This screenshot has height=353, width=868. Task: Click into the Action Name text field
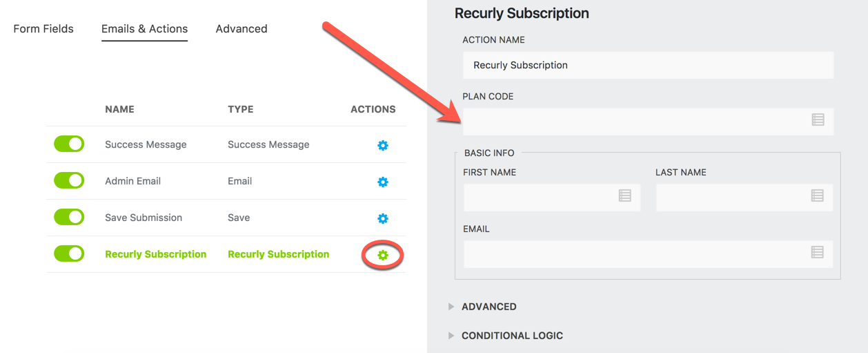pos(647,66)
